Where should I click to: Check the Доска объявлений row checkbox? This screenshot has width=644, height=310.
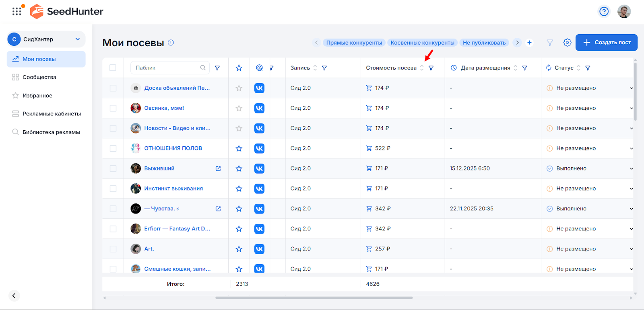point(113,88)
